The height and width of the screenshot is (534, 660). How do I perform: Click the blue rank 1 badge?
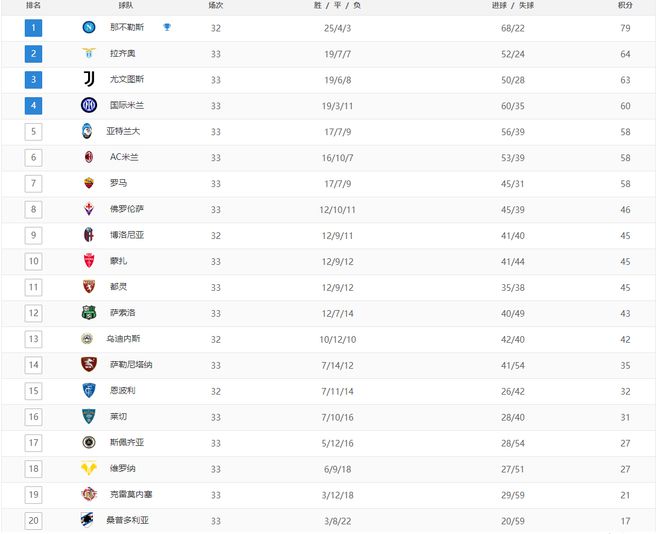pyautogui.click(x=35, y=28)
